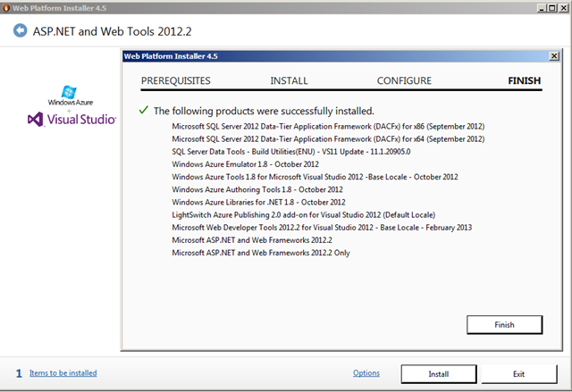Screen dimensions: 572x392
Task: Click Windows Azure Tools 1.8 for Visual Studio entry
Action: click(315, 177)
